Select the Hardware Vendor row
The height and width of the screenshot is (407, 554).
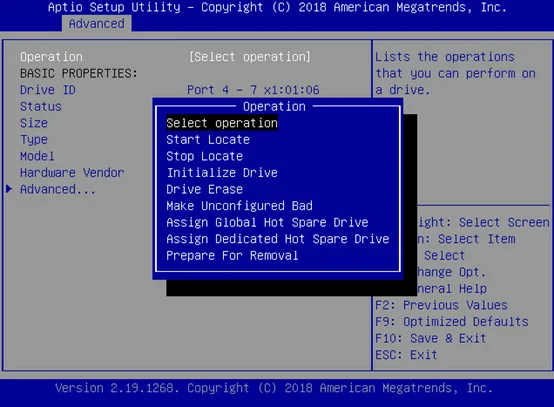pos(72,173)
